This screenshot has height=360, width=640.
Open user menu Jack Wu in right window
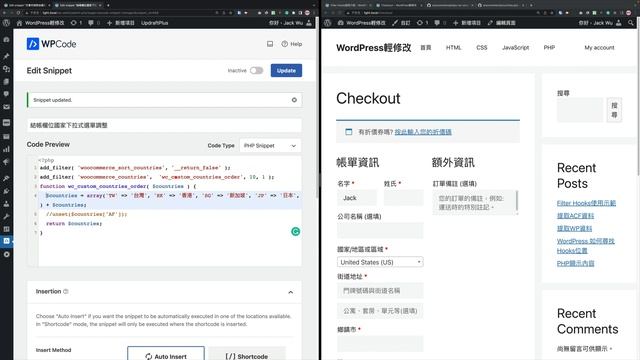(600, 23)
